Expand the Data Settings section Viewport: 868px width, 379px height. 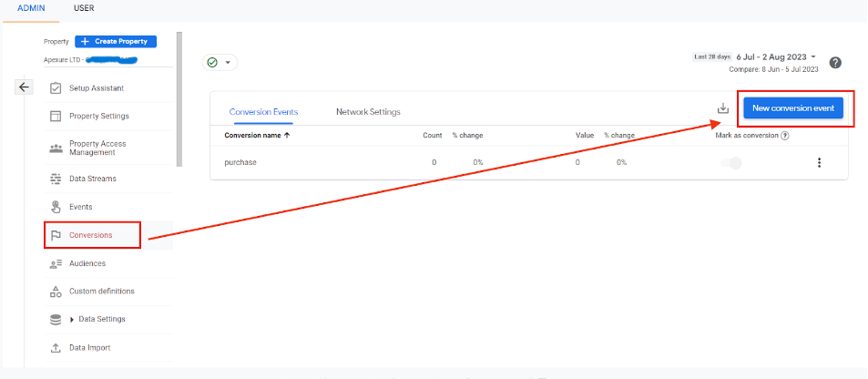72,319
